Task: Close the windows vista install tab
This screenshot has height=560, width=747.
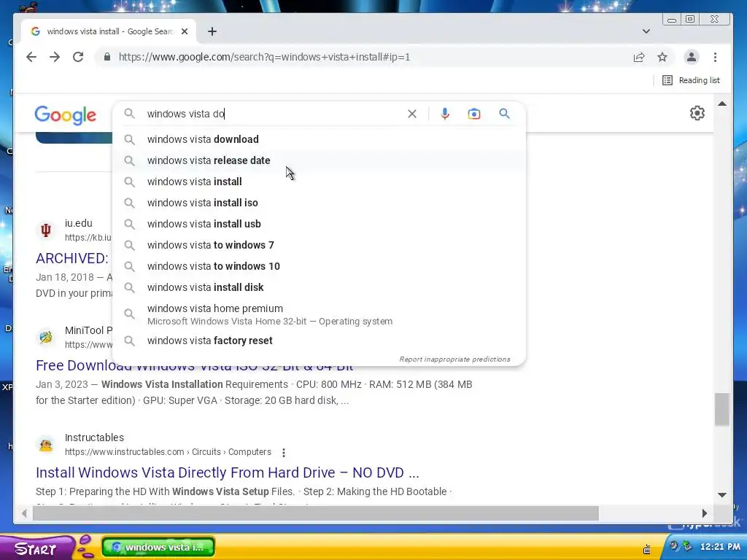Action: tap(185, 31)
